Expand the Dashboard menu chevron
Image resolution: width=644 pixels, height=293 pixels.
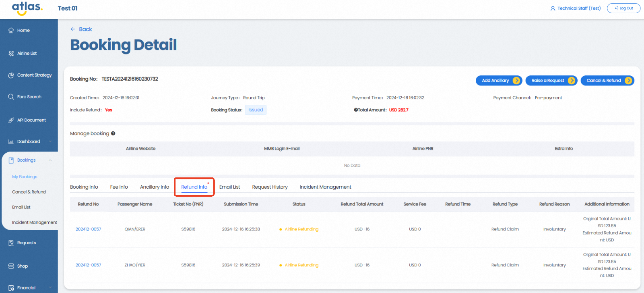pyautogui.click(x=50, y=141)
